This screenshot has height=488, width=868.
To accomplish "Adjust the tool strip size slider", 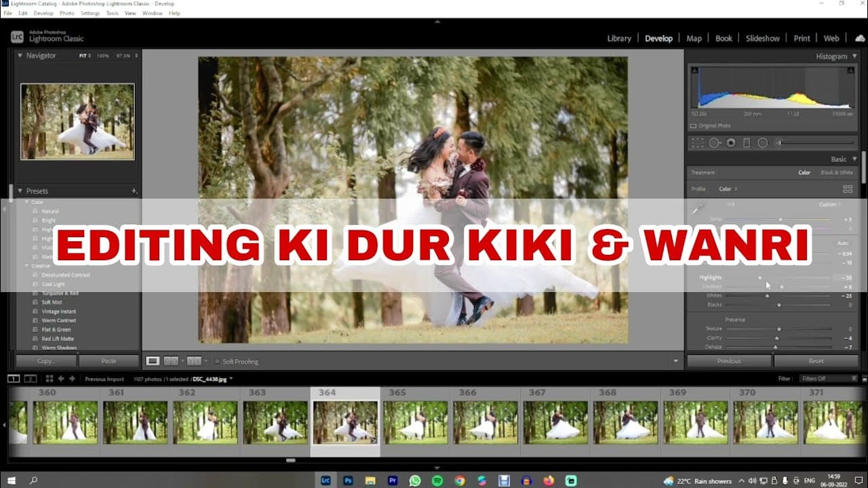I will [779, 143].
